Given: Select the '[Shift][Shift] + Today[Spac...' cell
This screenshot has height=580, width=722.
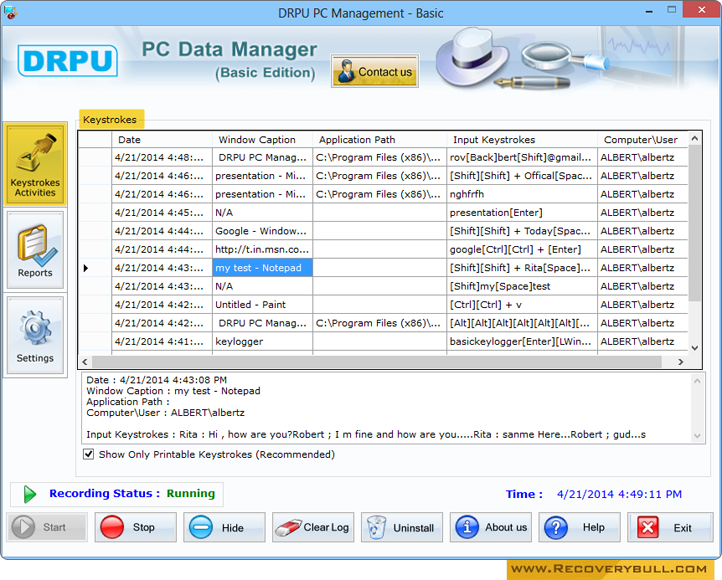Looking at the screenshot, I should (522, 231).
